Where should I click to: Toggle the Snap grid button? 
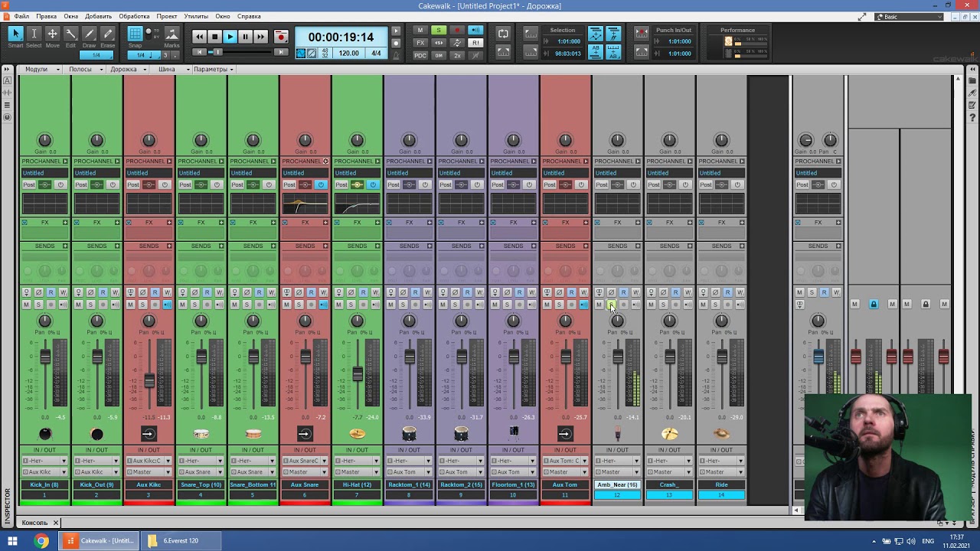(x=135, y=34)
